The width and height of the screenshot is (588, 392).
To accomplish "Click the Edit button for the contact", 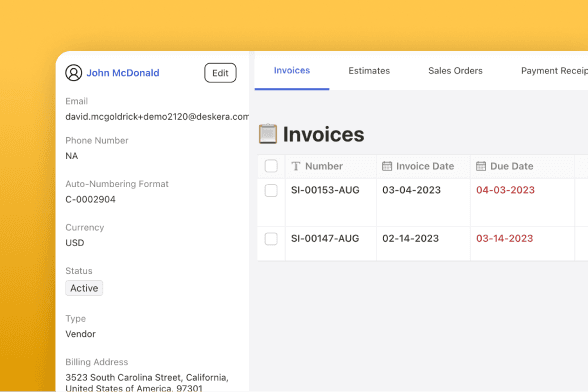I will tap(220, 73).
